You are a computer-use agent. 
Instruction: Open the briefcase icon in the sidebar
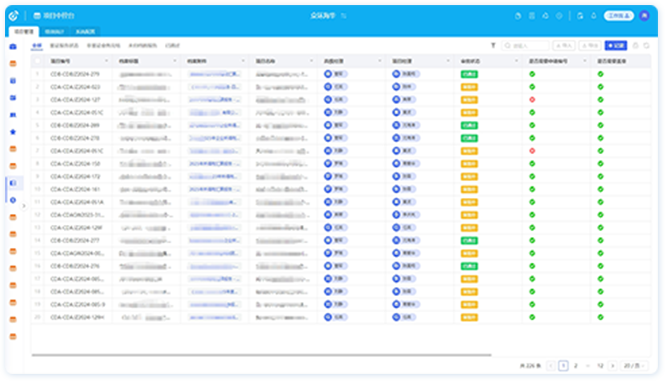(x=13, y=47)
